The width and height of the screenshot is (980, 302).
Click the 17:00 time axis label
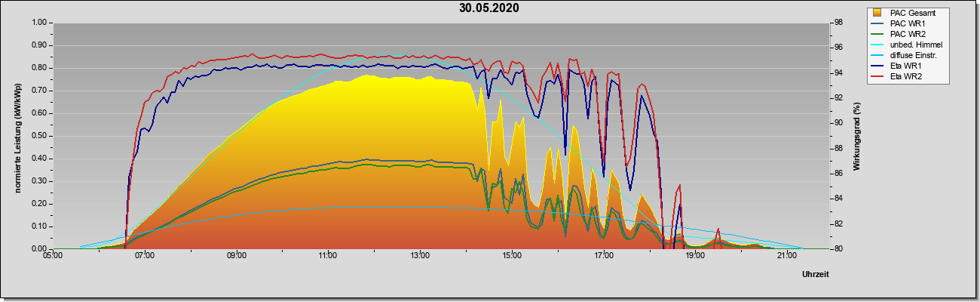click(603, 257)
